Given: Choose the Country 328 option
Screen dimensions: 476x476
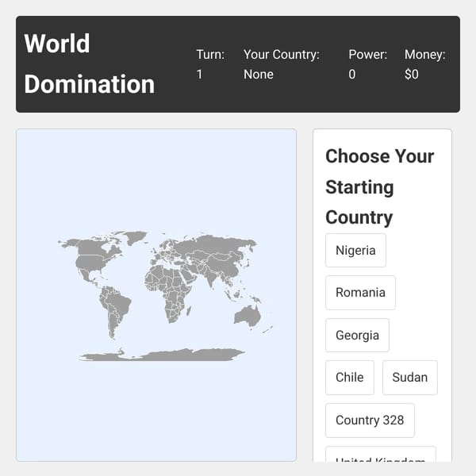Looking at the screenshot, I should coord(370,420).
